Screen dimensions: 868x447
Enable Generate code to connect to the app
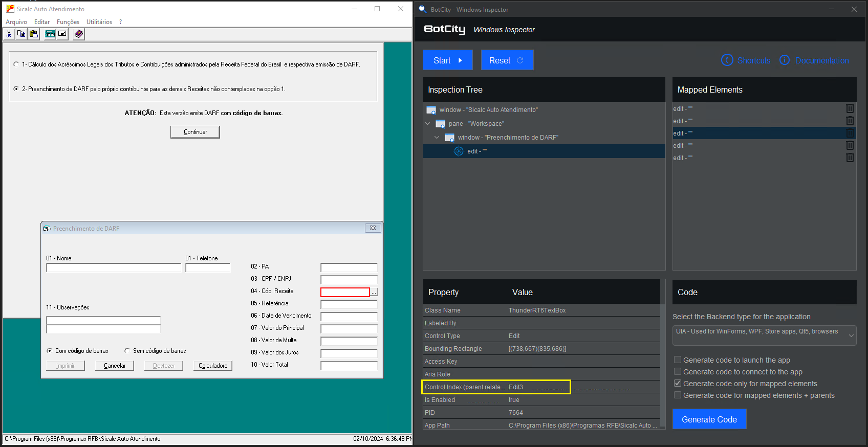pyautogui.click(x=678, y=371)
